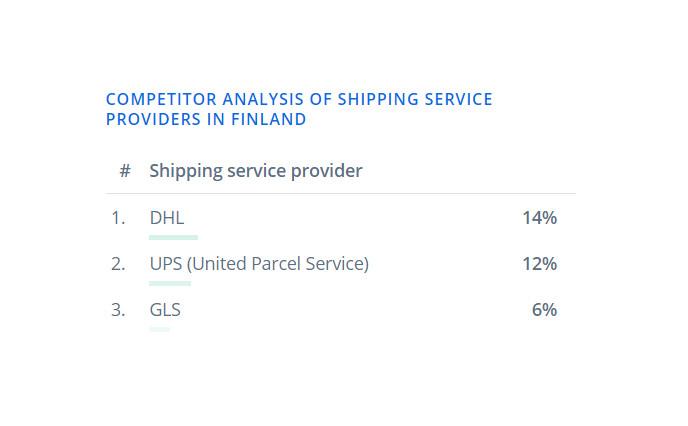Click the DHL progress bar

[x=173, y=237]
